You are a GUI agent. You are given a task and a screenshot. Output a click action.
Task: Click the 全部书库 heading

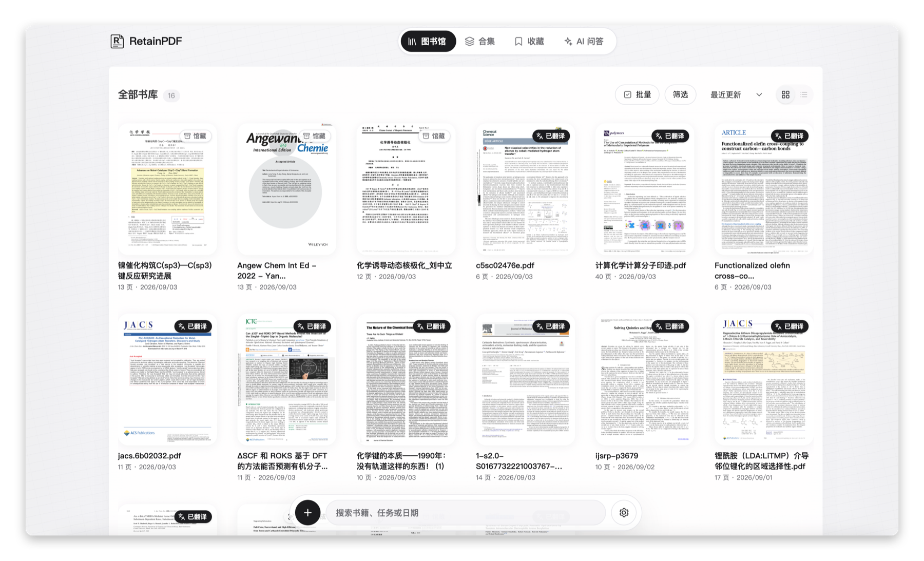138,94
